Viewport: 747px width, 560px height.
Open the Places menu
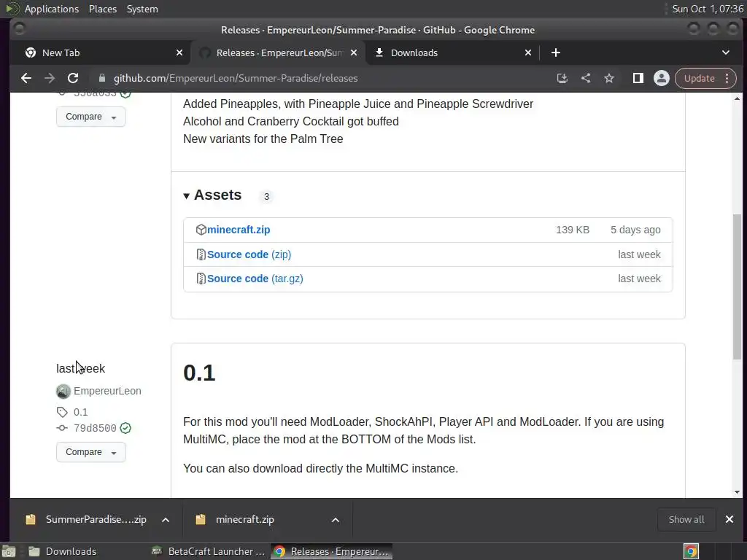click(x=102, y=9)
